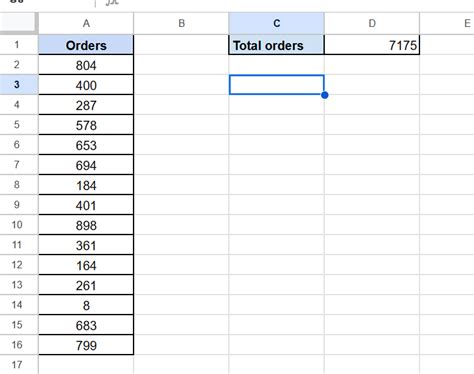
Task: Click the cell with value 261
Action: point(86,285)
